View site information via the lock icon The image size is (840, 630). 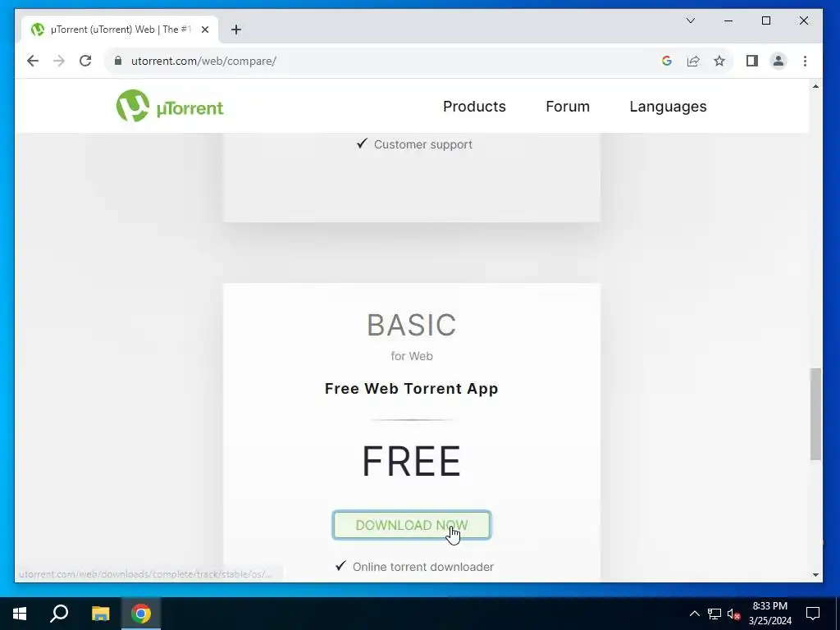pos(118,61)
